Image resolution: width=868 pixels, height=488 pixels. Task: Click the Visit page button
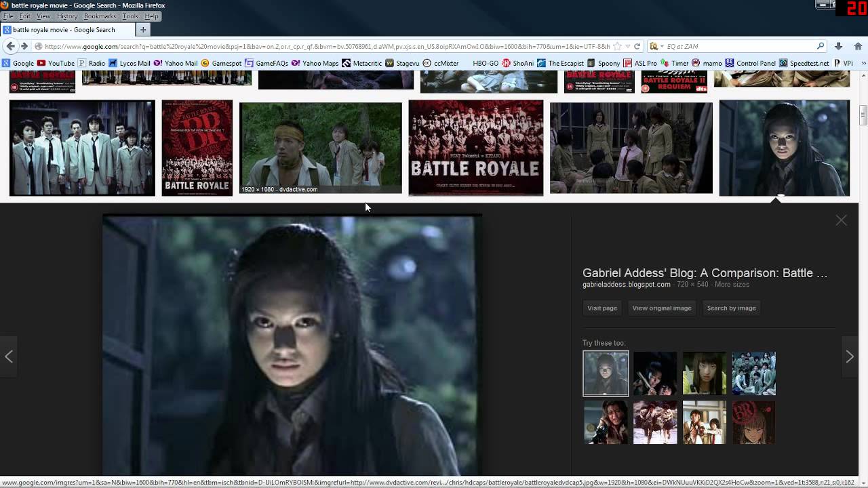pos(602,308)
